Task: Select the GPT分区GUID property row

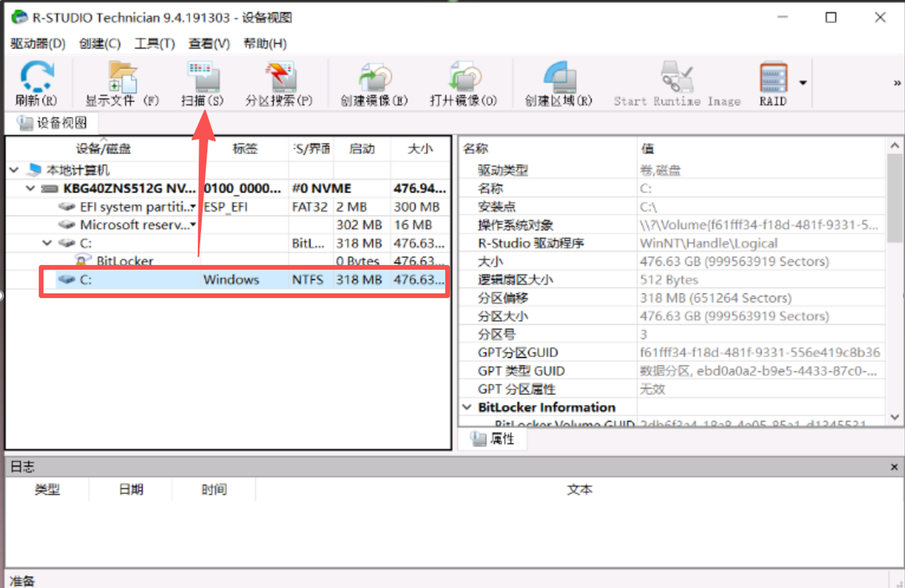Action: click(673, 353)
